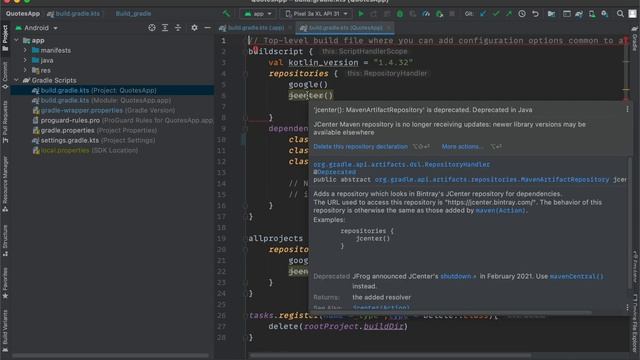Click the Project panel horizontal scrollbar
Viewport: 640px width, 360px height.
point(111,356)
